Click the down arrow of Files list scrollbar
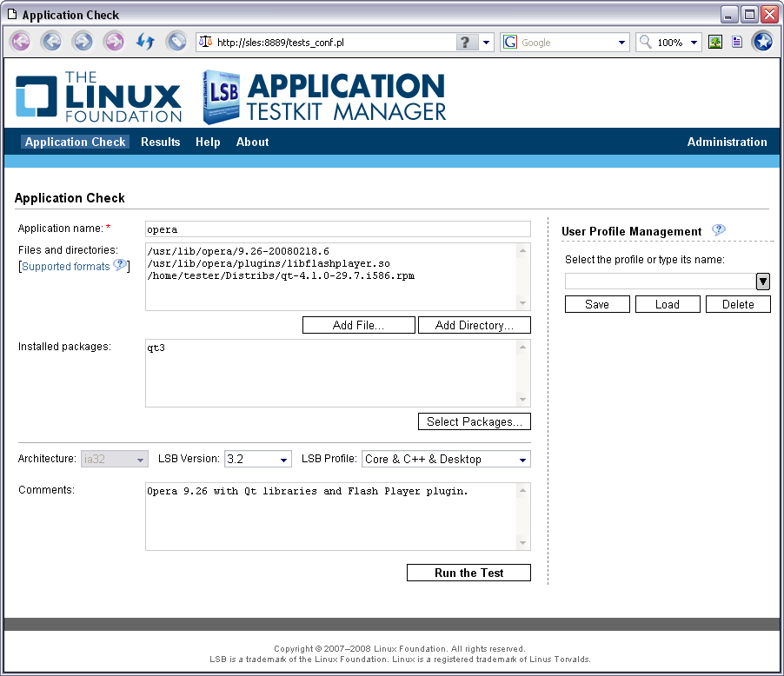Screen dimensions: 784x676 tap(522, 303)
